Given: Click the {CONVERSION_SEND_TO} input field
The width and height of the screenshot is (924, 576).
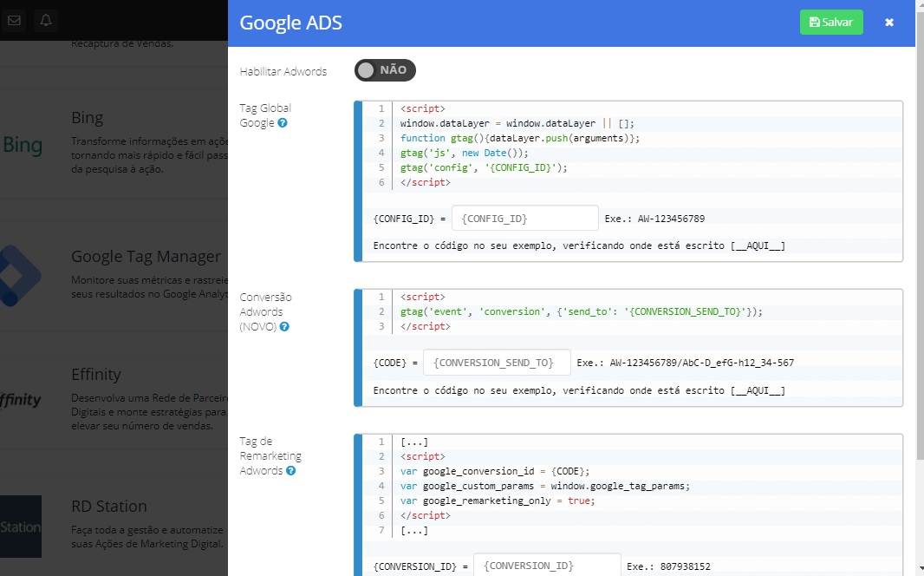Looking at the screenshot, I should click(x=497, y=363).
